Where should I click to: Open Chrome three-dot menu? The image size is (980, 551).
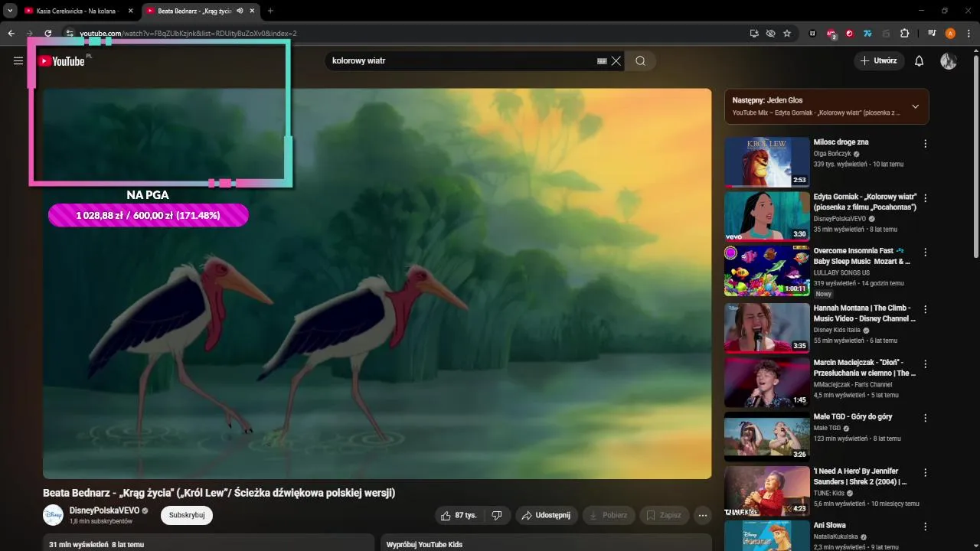point(969,34)
